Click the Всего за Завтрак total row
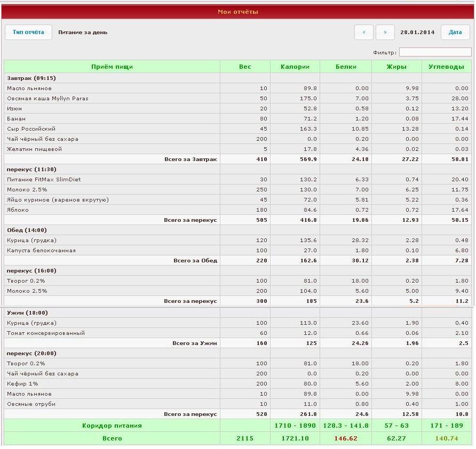The width and height of the screenshot is (476, 449). click(x=237, y=159)
